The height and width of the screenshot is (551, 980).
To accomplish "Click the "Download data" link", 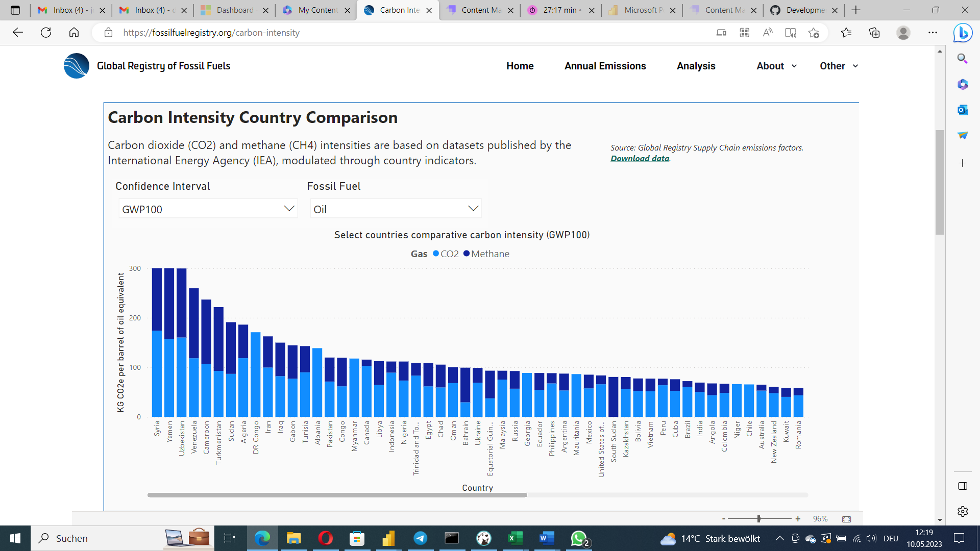I will (x=640, y=158).
